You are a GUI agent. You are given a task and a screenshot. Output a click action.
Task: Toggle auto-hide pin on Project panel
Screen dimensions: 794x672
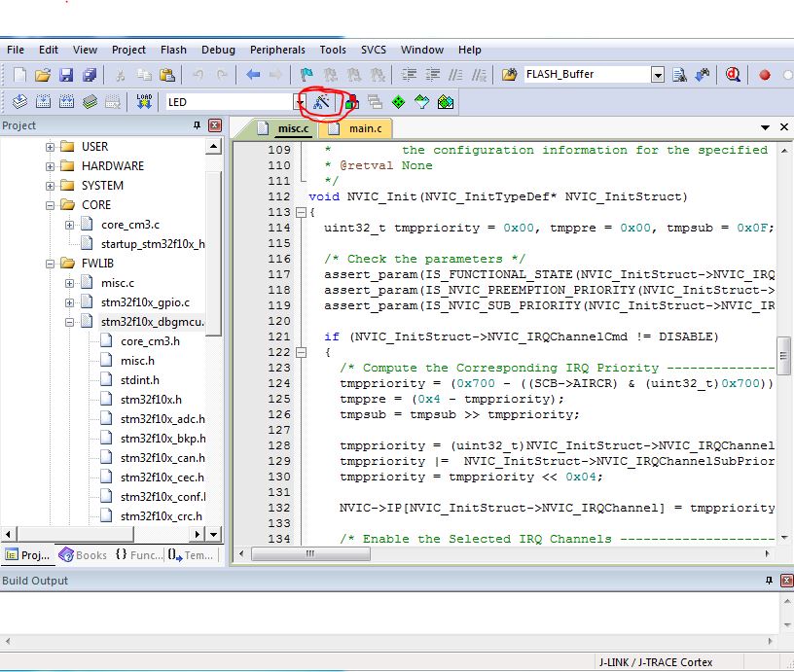pos(198,125)
